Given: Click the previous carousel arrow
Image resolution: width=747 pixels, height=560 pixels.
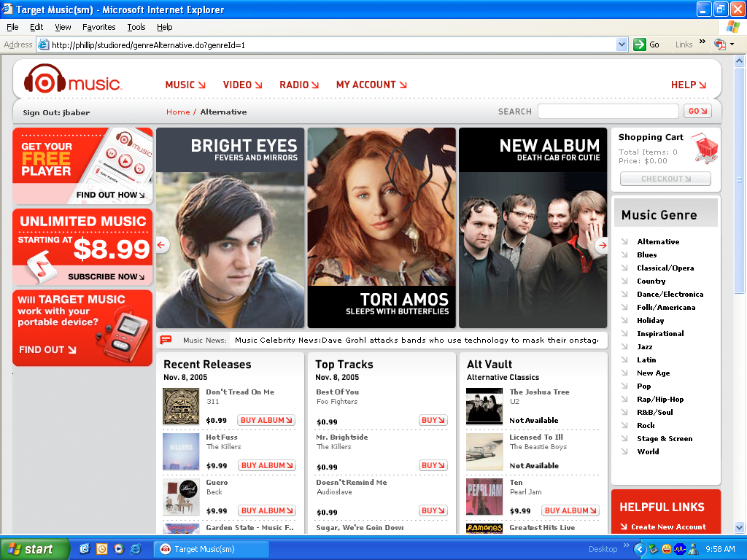Looking at the screenshot, I should pos(161,245).
